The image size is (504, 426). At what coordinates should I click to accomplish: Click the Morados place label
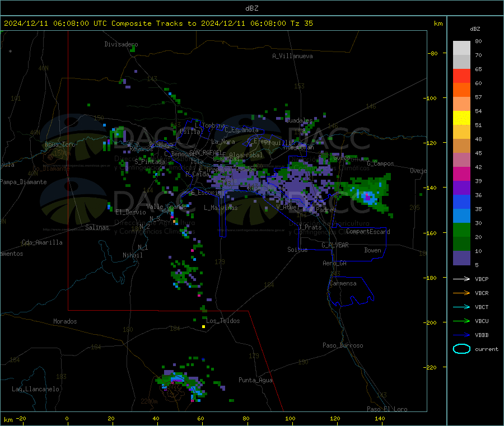(65, 321)
